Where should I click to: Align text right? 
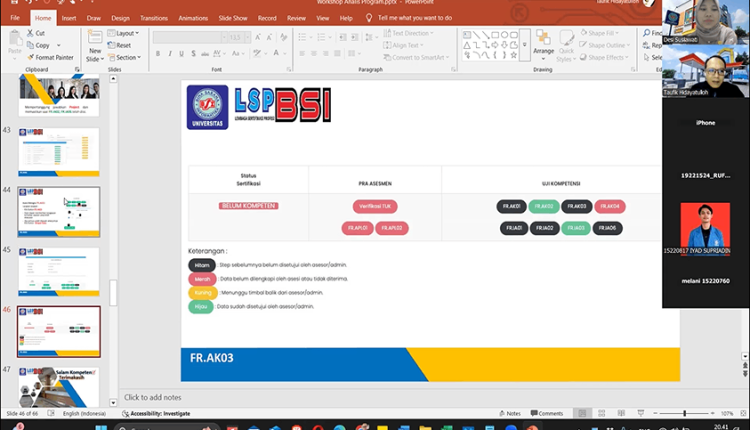325,54
